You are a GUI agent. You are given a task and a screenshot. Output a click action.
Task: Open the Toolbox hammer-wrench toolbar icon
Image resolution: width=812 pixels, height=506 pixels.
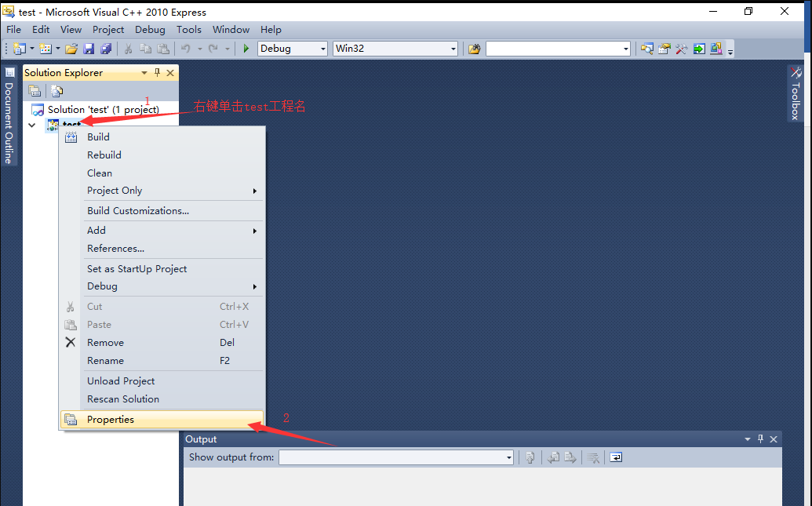coord(682,49)
